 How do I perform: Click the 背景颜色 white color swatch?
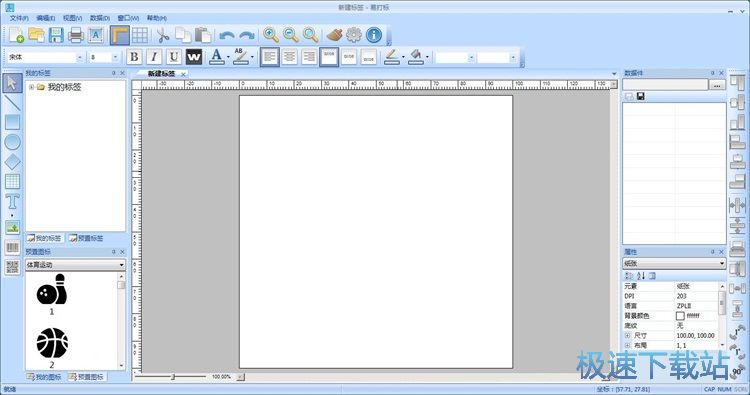[x=680, y=316]
